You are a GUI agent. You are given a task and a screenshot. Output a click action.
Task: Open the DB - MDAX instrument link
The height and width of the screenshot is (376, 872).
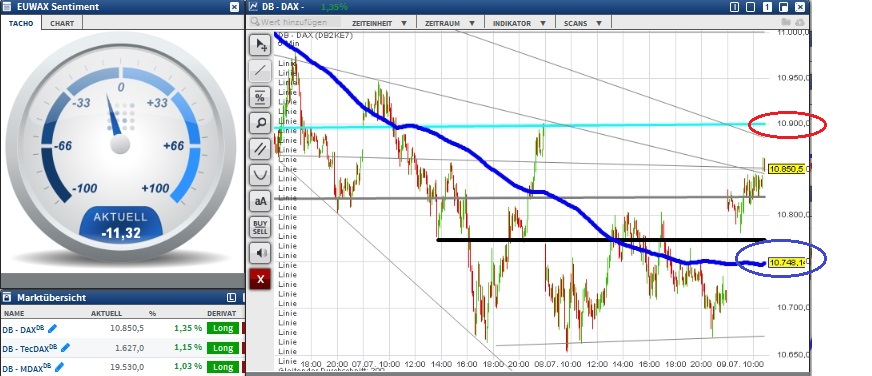pyautogui.click(x=27, y=367)
